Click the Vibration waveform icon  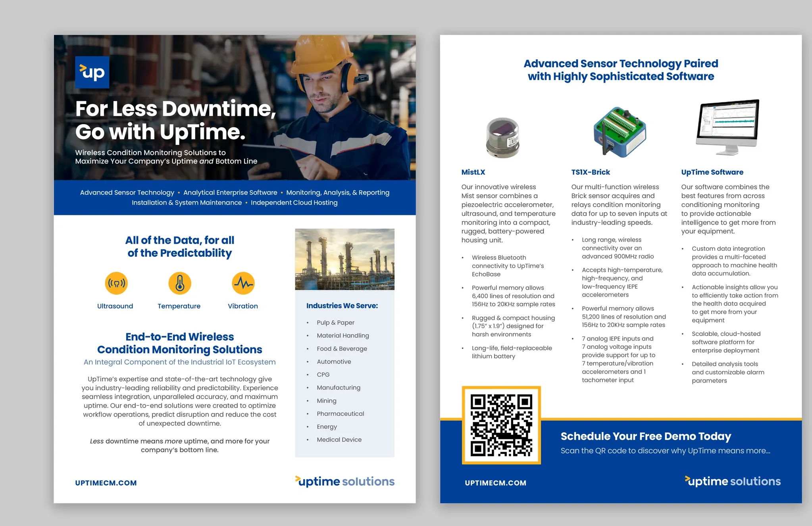pyautogui.click(x=243, y=283)
